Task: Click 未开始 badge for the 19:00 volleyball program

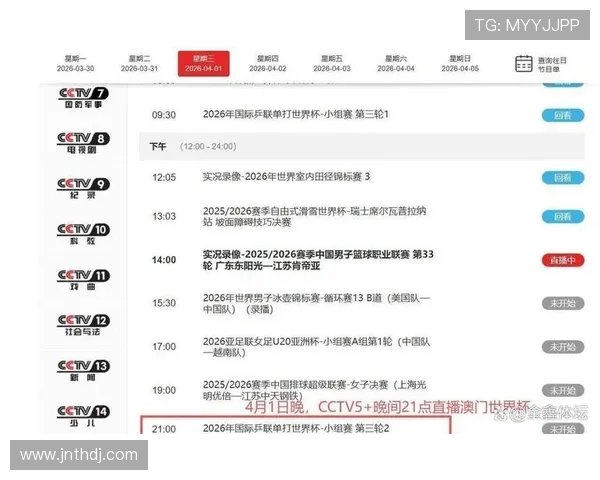Action: (x=563, y=391)
